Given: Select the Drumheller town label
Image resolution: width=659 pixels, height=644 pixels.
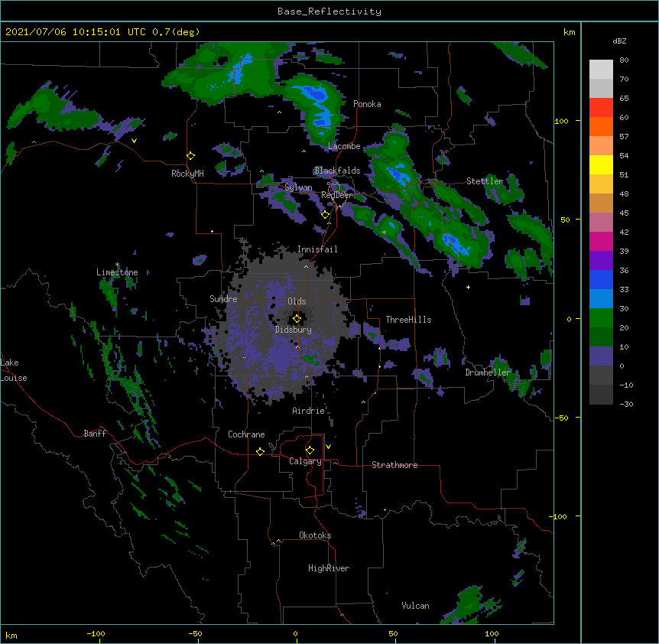Looking at the screenshot, I should (x=488, y=372).
